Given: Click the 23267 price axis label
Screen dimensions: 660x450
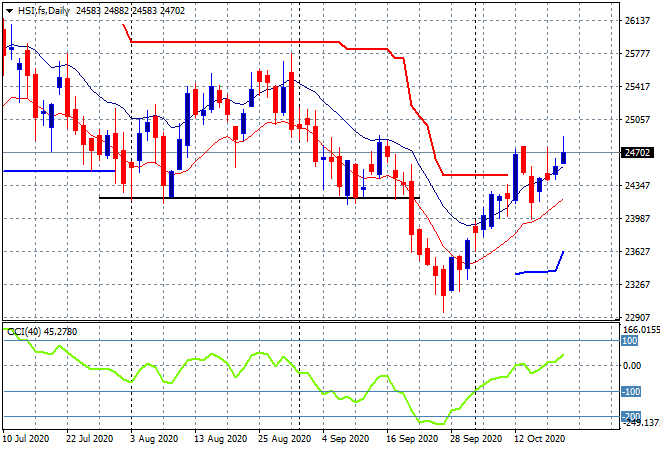Looking at the screenshot, I should pos(638,284).
